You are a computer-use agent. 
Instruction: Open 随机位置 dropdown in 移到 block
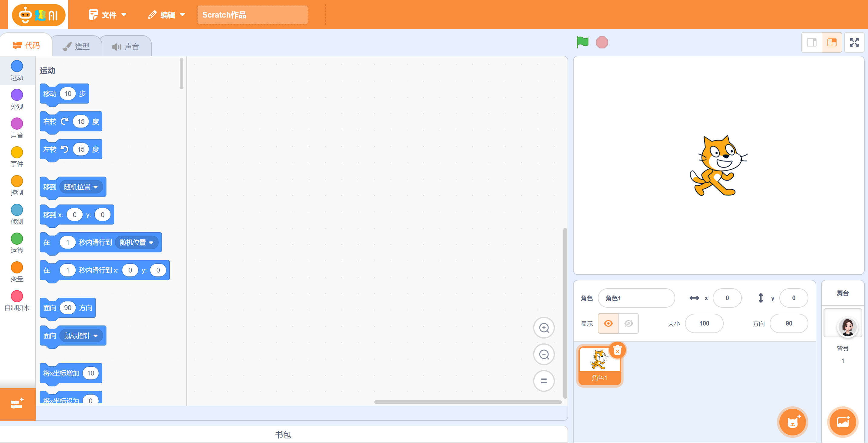81,187
